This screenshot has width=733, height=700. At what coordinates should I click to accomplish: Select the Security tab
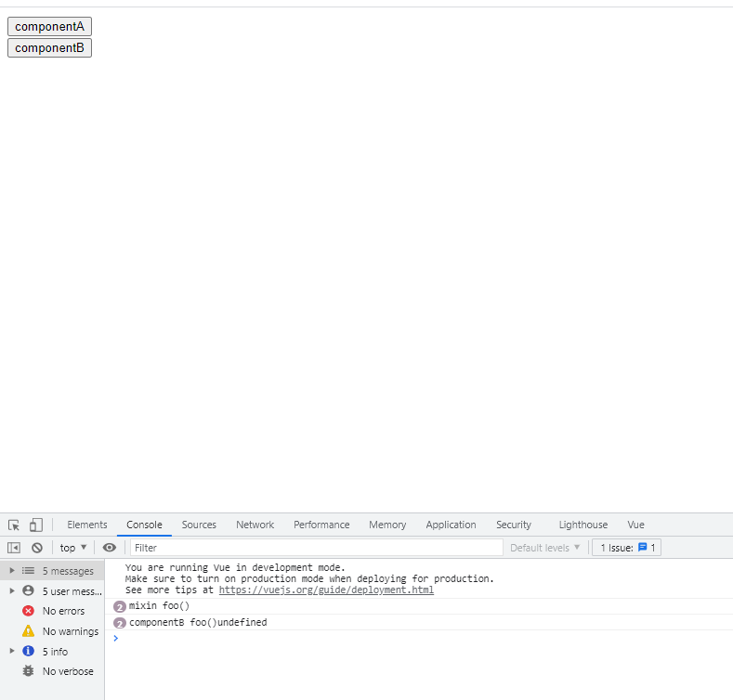tap(514, 525)
